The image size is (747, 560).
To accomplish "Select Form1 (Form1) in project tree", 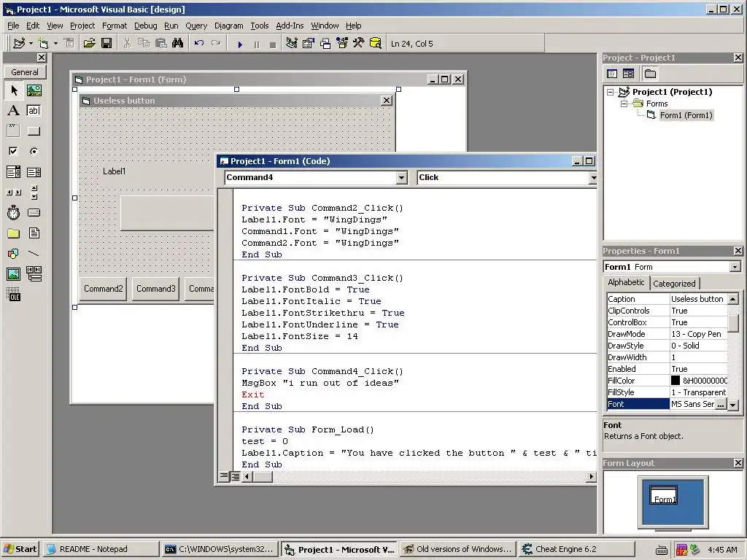I will [x=686, y=115].
